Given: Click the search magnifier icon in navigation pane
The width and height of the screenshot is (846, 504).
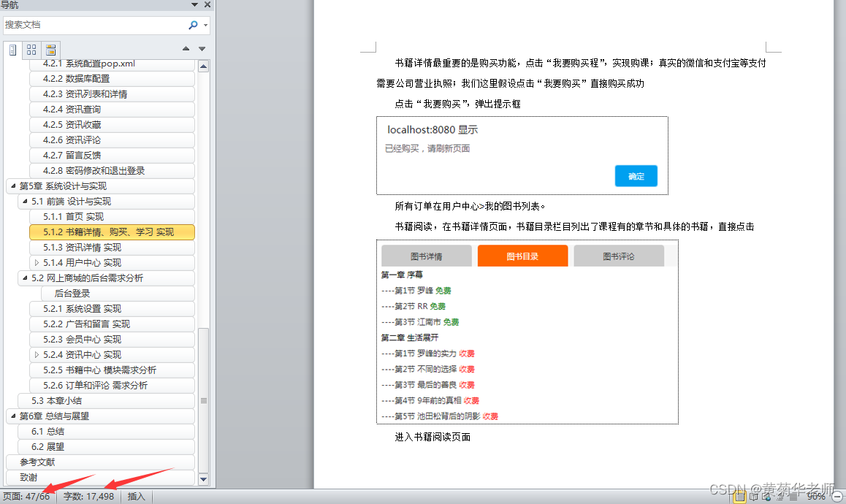Looking at the screenshot, I should click(x=191, y=24).
